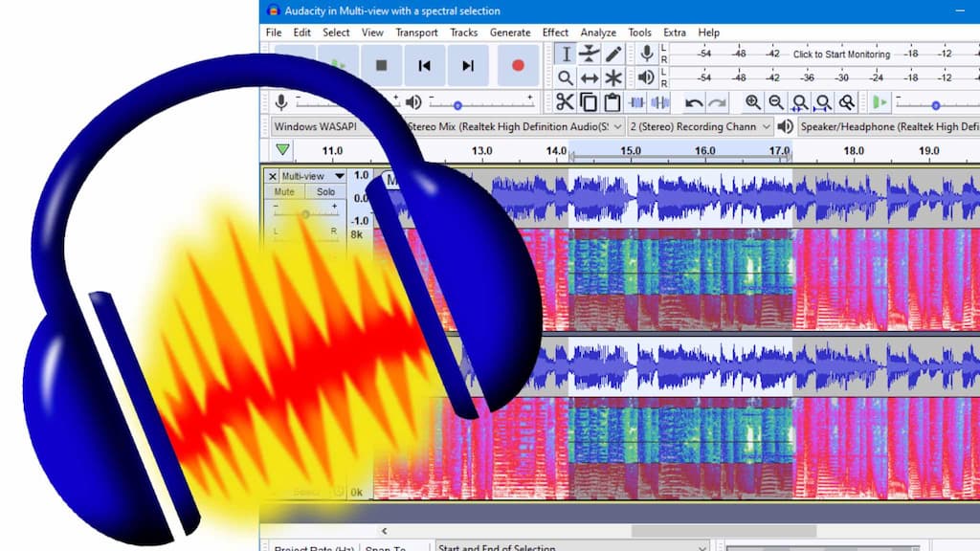Screen dimensions: 980x551
Task: Select the Selection (I-beam) tool
Action: click(565, 54)
